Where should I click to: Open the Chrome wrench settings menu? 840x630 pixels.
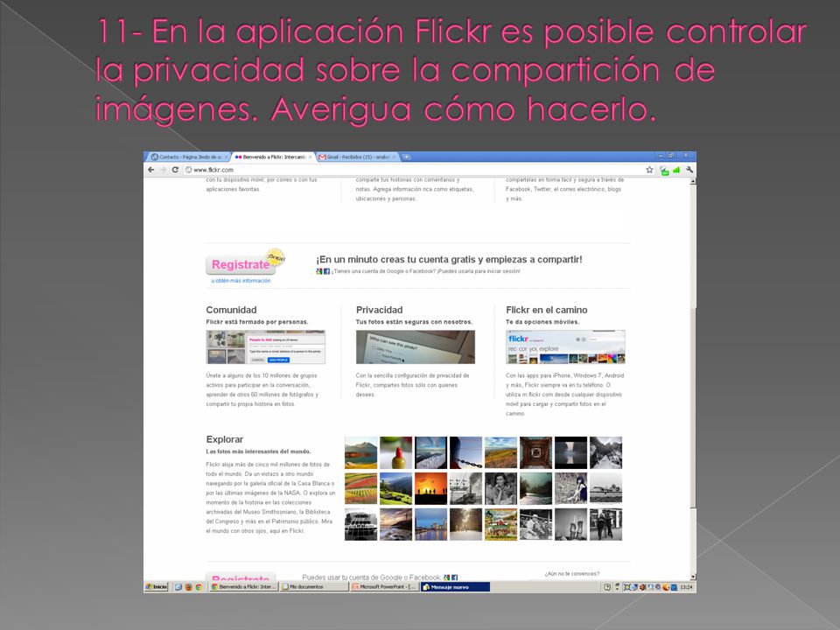tap(689, 170)
